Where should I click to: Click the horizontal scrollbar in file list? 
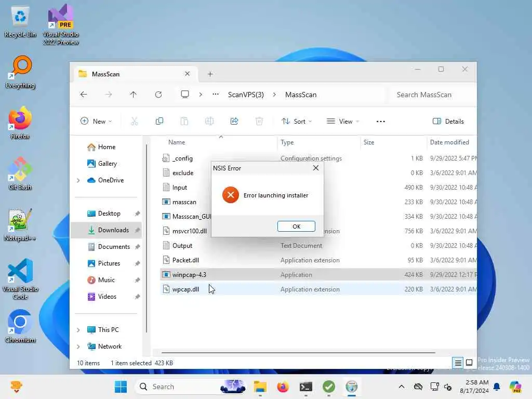click(x=298, y=353)
